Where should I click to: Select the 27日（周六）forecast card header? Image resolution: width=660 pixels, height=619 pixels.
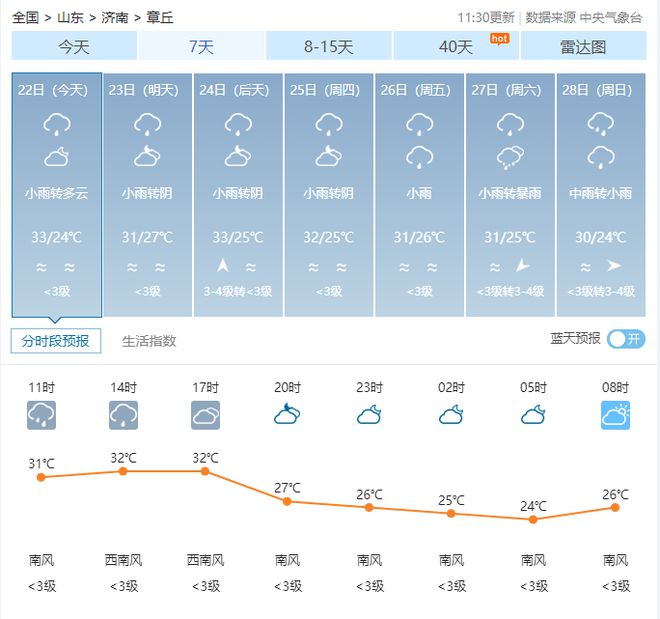point(506,90)
